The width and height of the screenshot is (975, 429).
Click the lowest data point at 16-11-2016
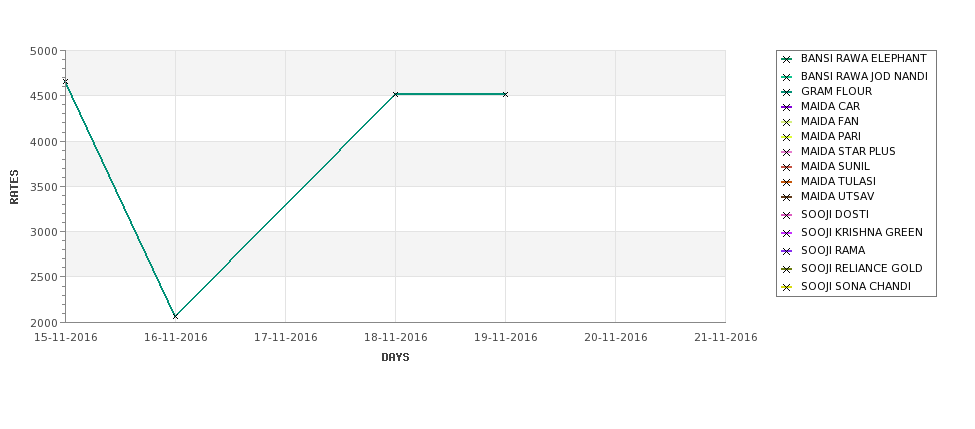pos(175,316)
